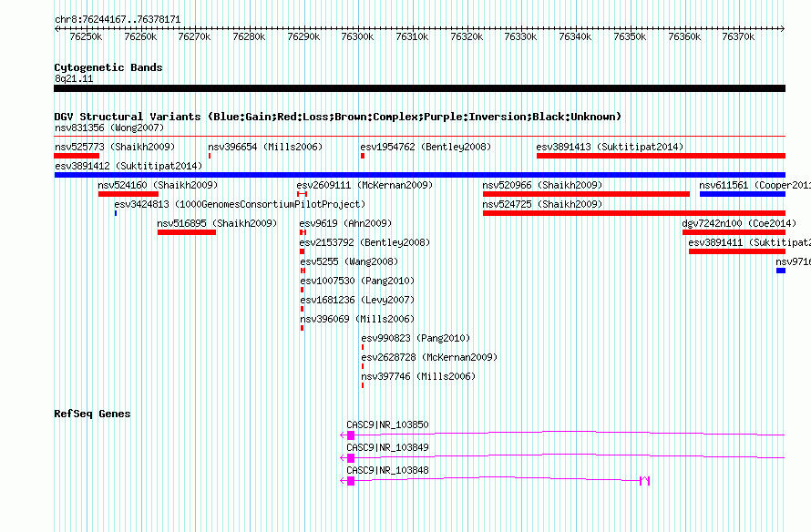Click the small red esv1954762 mark
Screen dimensions: 811x532
(363, 156)
